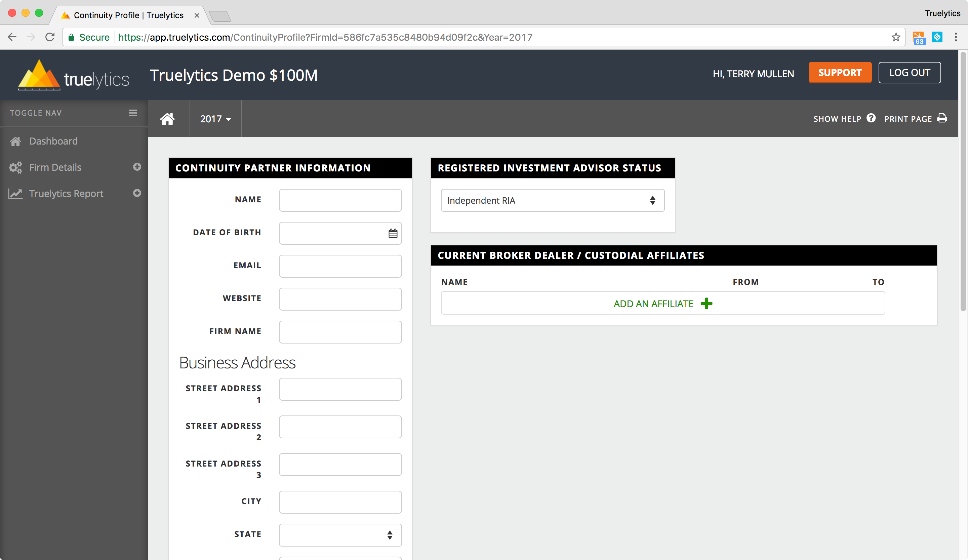Open the Date of Birth calendar icon
Image resolution: width=968 pixels, height=560 pixels.
tap(393, 233)
